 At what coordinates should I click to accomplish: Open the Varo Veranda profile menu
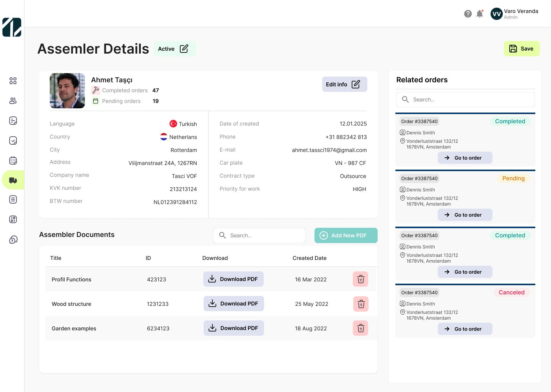coord(514,14)
